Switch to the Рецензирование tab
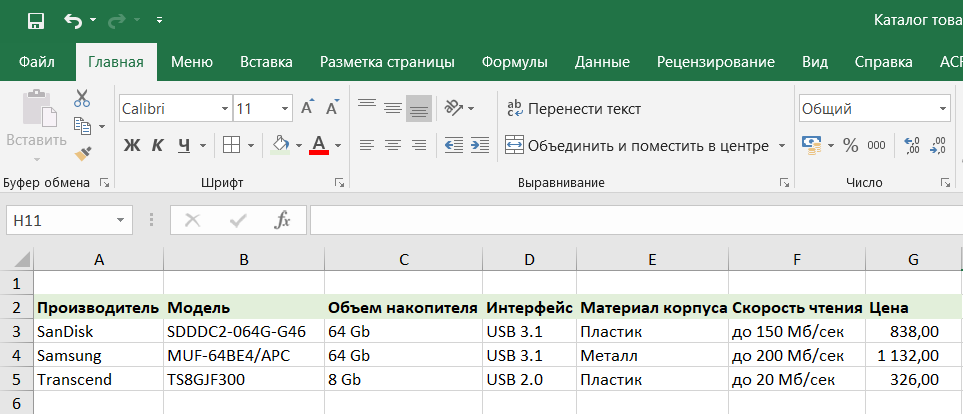The width and height of the screenshot is (963, 414). click(x=715, y=62)
